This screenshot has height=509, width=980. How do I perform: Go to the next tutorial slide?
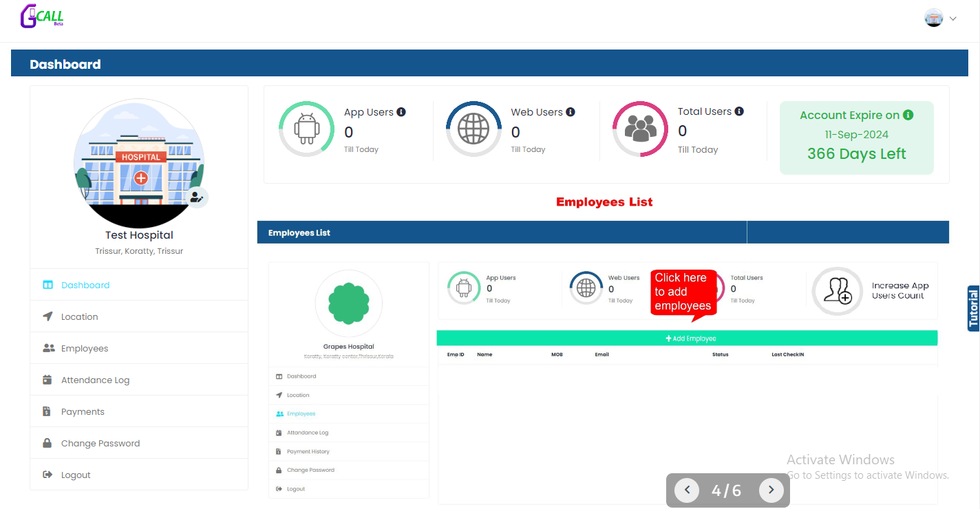click(771, 490)
